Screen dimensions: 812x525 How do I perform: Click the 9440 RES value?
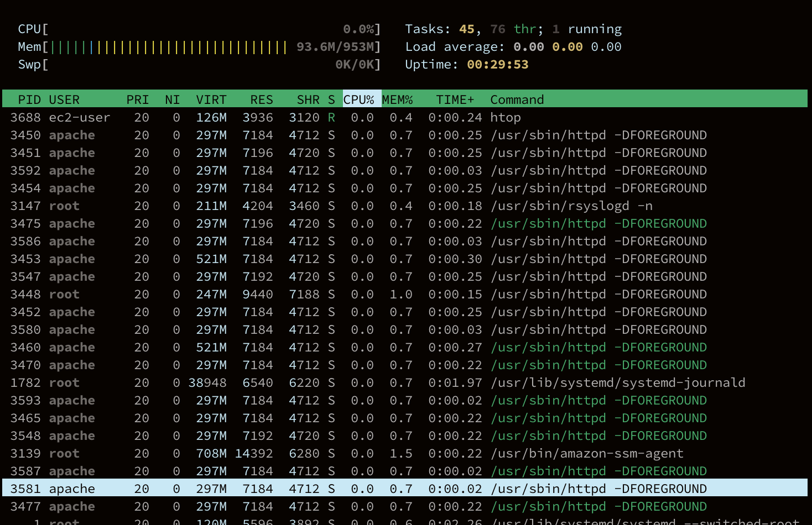click(258, 294)
